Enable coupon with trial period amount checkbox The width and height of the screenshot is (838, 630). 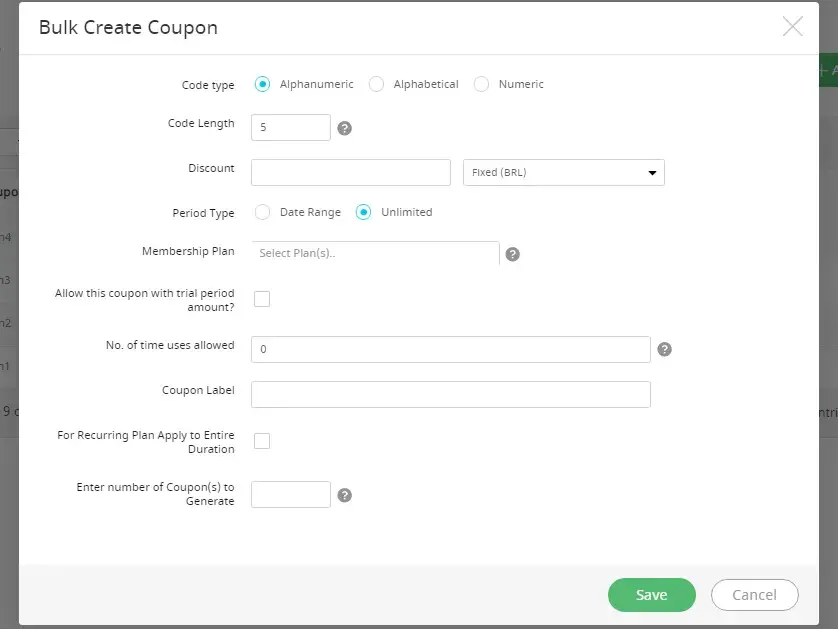tap(262, 299)
